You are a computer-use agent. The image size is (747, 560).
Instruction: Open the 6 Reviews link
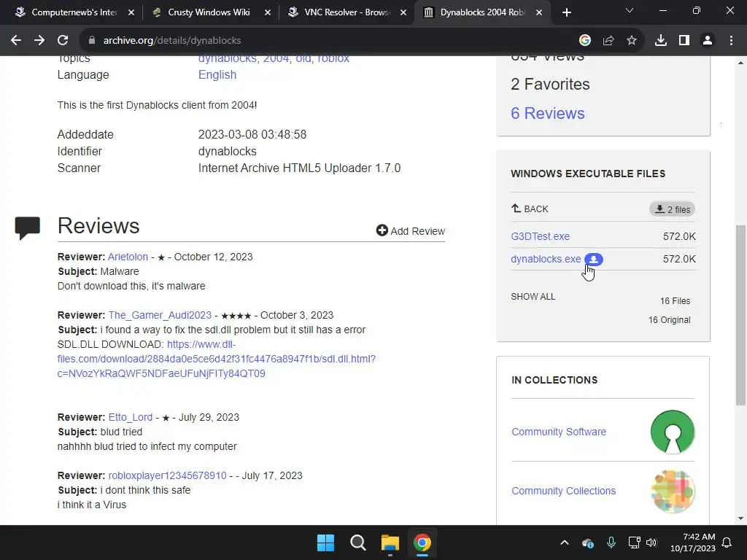point(547,113)
